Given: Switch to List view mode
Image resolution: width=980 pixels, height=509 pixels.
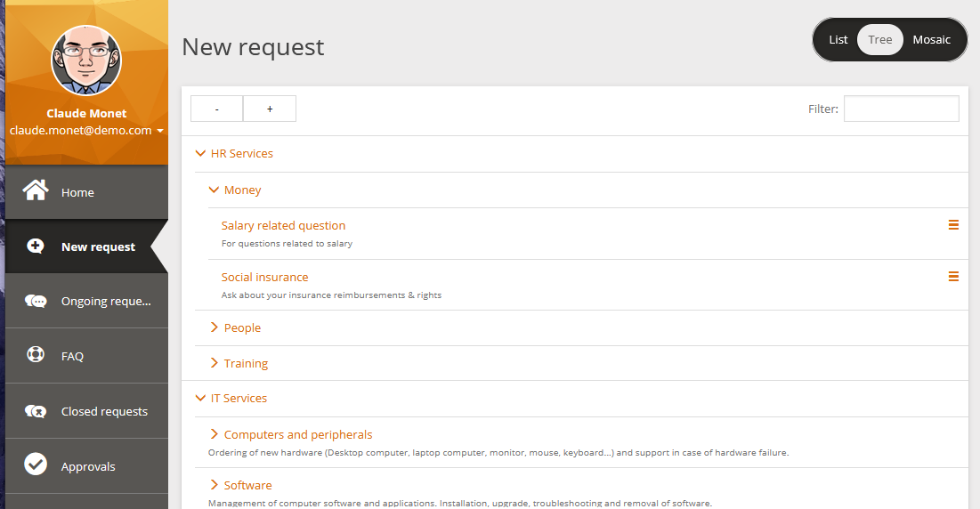Looking at the screenshot, I should (x=838, y=40).
